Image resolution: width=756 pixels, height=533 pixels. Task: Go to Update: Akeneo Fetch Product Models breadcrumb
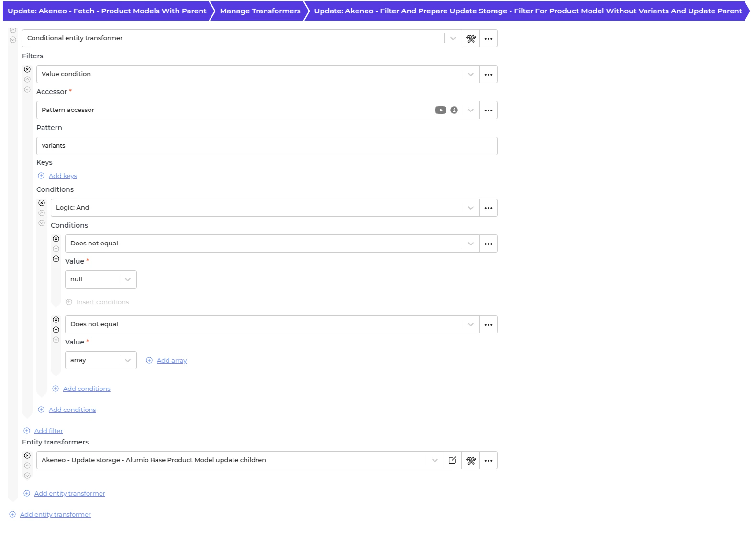107,11
